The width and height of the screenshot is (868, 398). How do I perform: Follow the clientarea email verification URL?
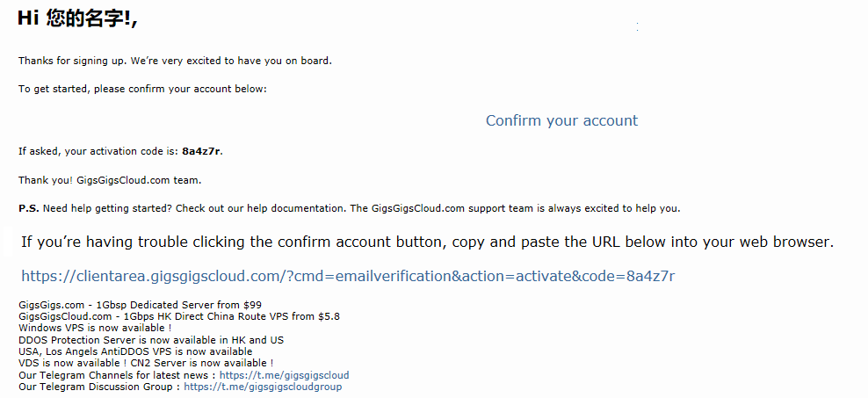(348, 276)
